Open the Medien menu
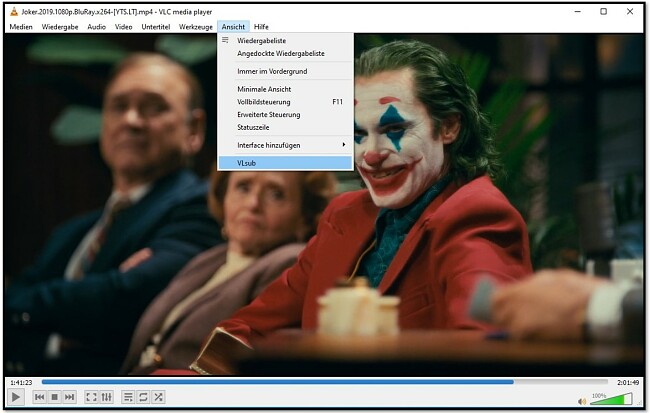Viewport: 650px width, 413px height. (21, 27)
